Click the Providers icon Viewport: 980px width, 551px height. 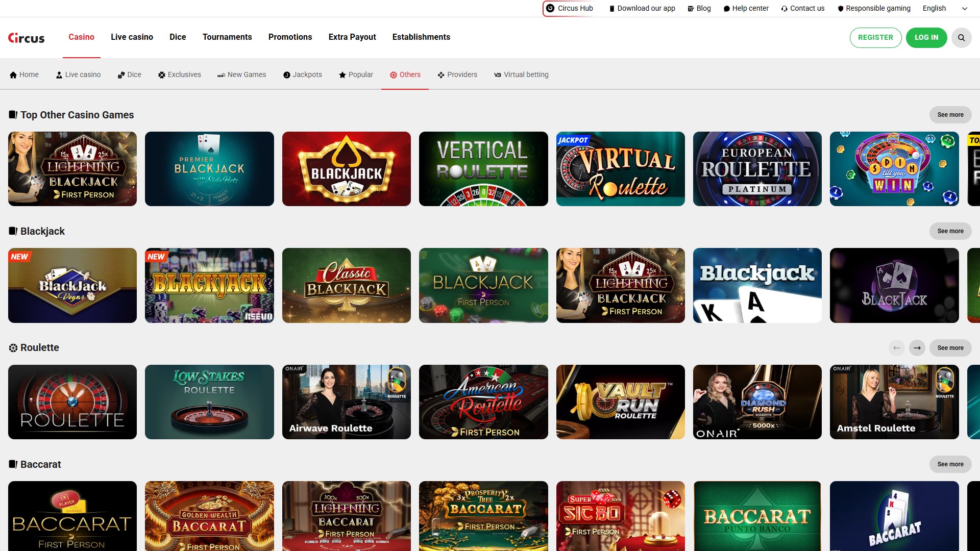point(441,75)
